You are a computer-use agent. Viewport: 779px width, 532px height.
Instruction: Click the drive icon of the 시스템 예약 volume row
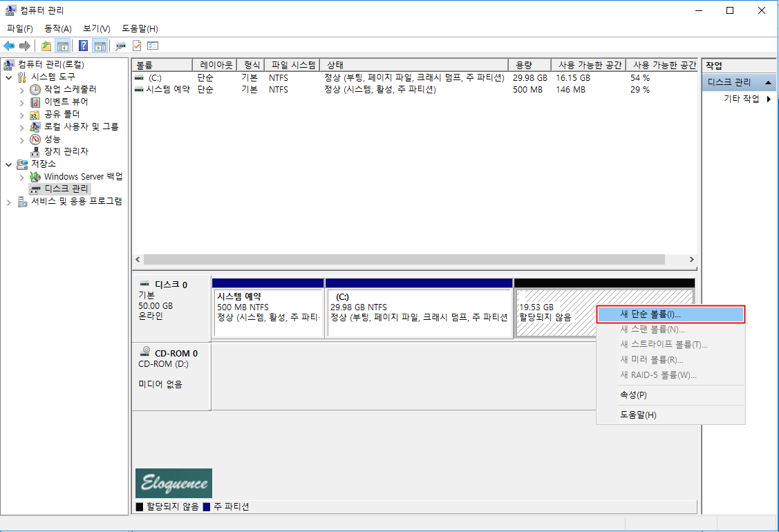point(140,90)
